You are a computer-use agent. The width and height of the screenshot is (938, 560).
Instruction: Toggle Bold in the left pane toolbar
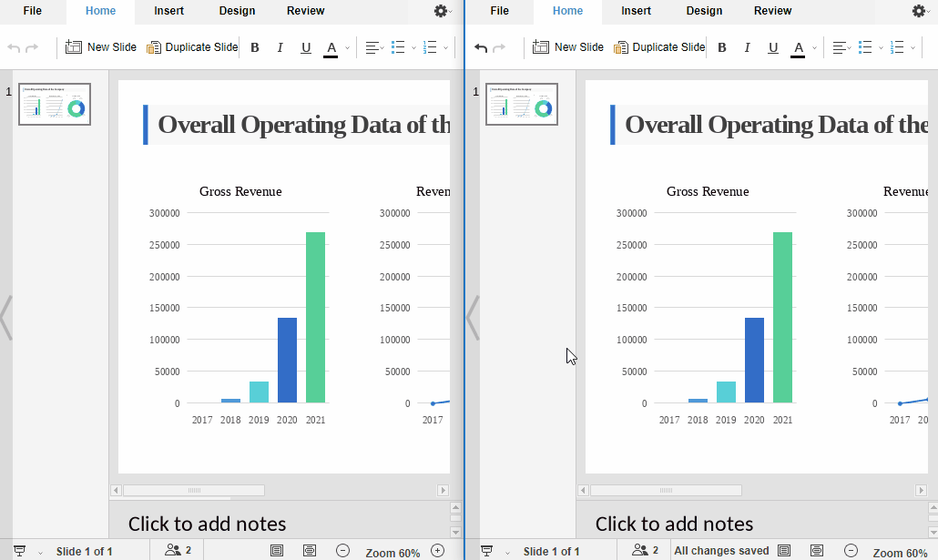point(255,47)
